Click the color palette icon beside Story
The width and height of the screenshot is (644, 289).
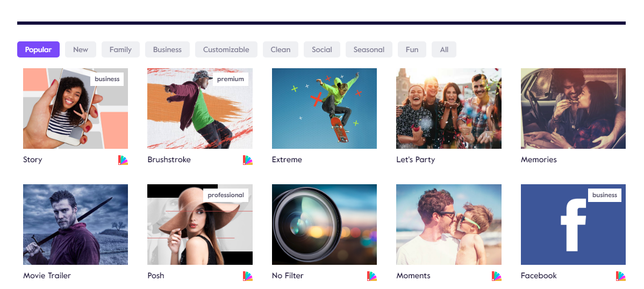(123, 160)
